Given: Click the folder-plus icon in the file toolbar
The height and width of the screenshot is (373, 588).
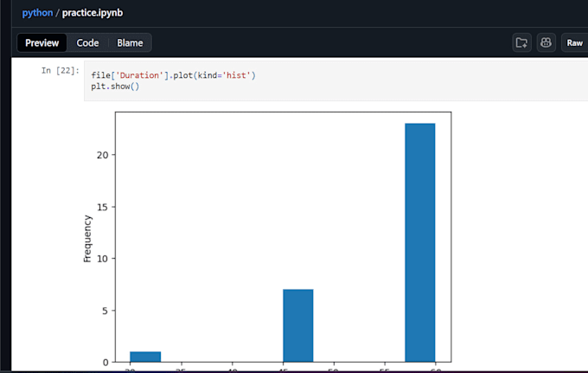Looking at the screenshot, I should coord(521,42).
